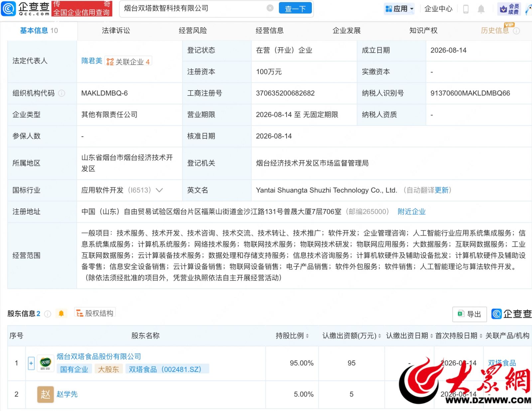Image resolution: width=532 pixels, height=411 pixels.
Task: Open the 经营风险 tab
Action: click(193, 31)
